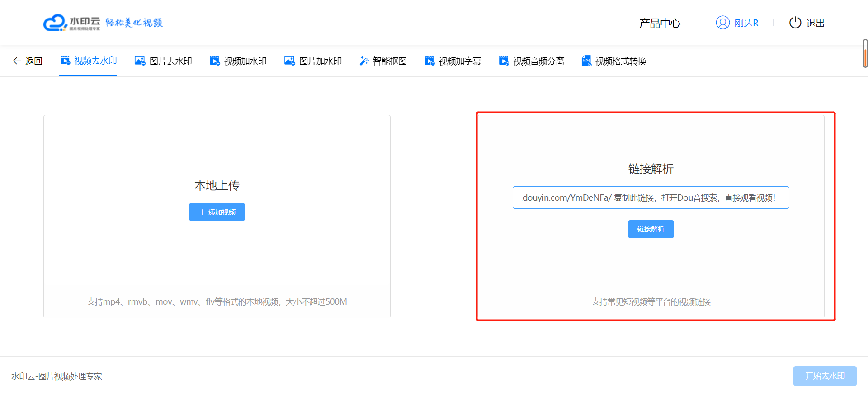The height and width of the screenshot is (395, 868).
Task: Click the 视频去水印 tab icon
Action: click(66, 61)
